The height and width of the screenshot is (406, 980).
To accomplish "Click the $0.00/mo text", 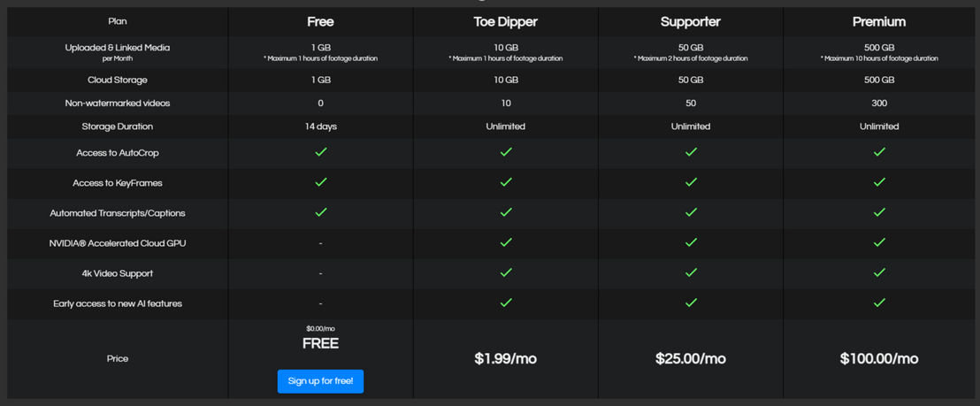I will coord(321,328).
